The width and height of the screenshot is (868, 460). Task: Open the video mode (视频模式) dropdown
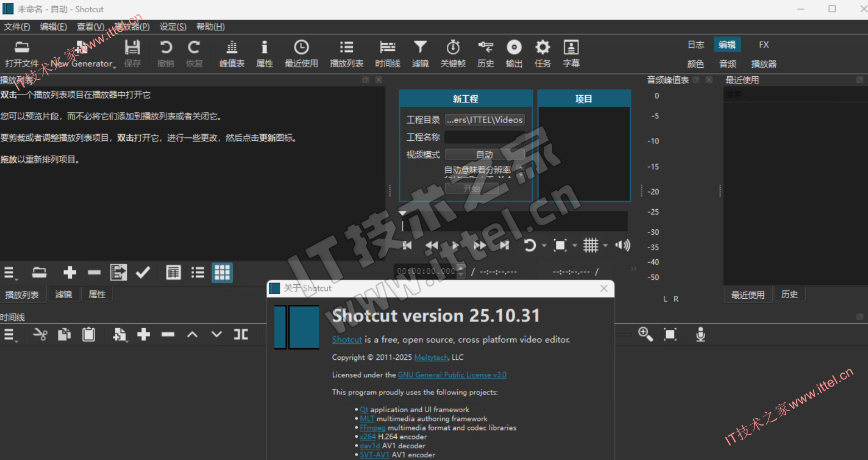[484, 154]
